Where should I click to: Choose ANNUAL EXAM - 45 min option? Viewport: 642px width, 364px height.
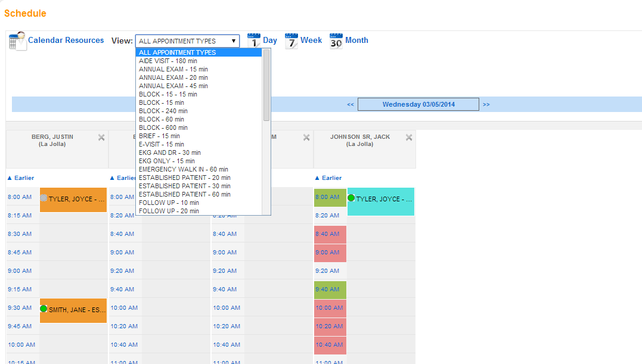173,86
